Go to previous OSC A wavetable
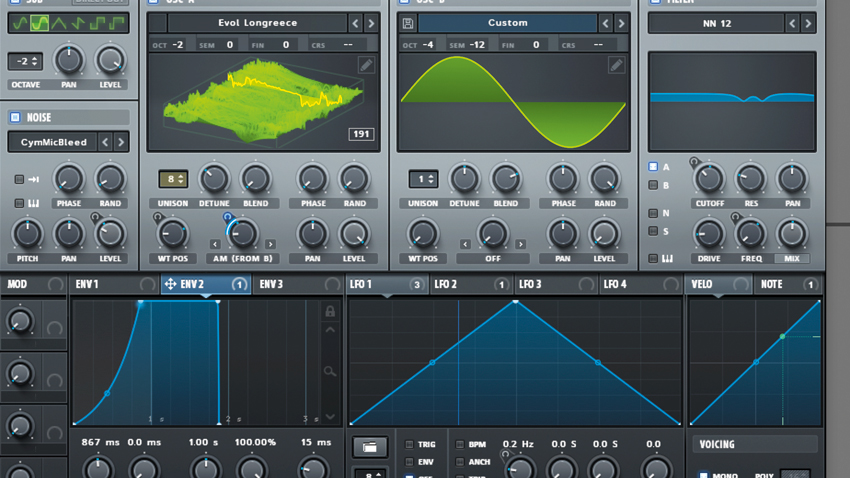This screenshot has height=478, width=850. (x=356, y=23)
